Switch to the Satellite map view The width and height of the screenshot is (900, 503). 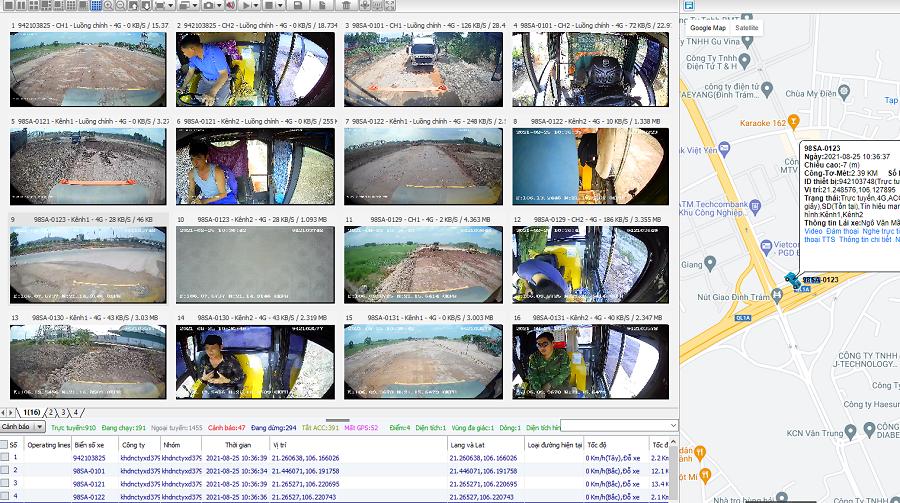click(748, 28)
